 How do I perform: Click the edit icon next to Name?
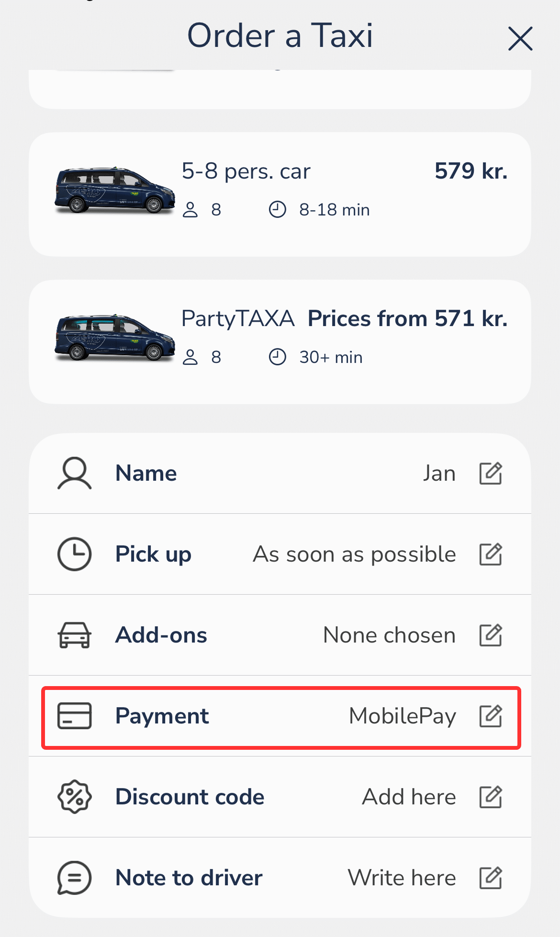pos(491,474)
